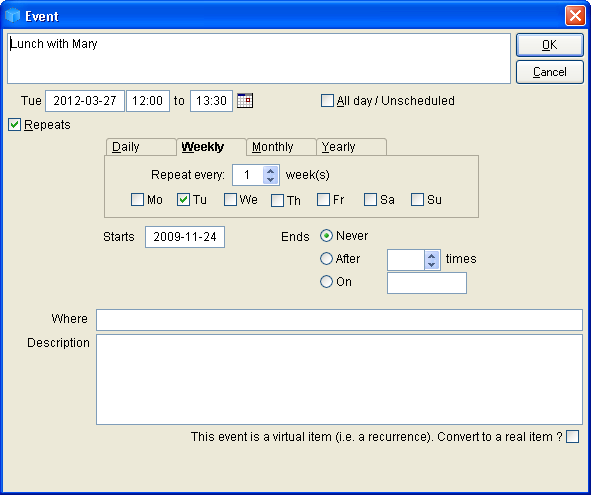Image resolution: width=591 pixels, height=495 pixels.
Task: Click the Cancel button
Action: pos(550,72)
